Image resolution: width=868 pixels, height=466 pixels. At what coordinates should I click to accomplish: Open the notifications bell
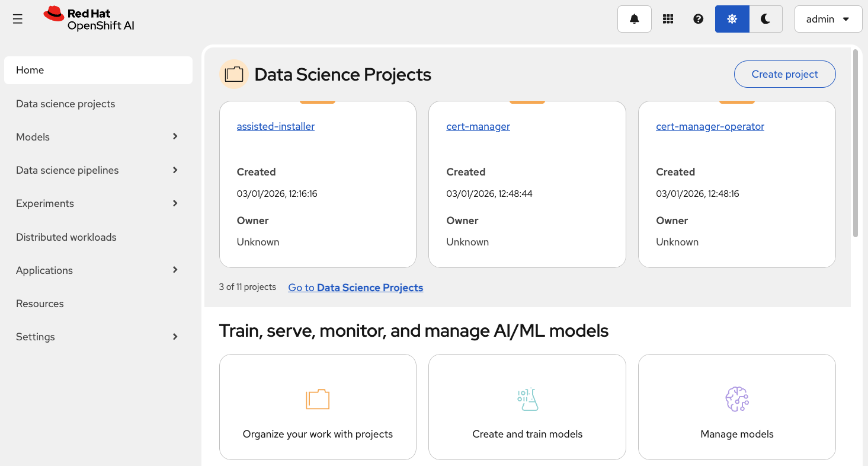point(634,18)
